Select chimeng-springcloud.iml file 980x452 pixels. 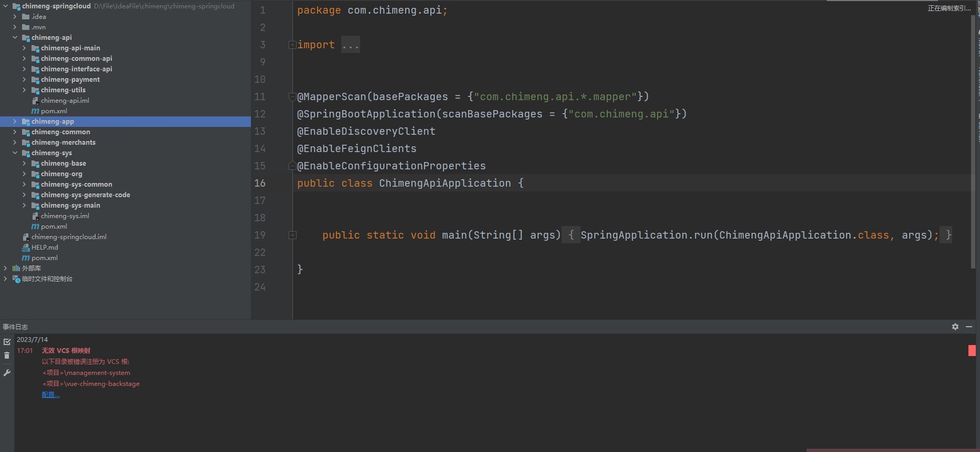coord(69,237)
